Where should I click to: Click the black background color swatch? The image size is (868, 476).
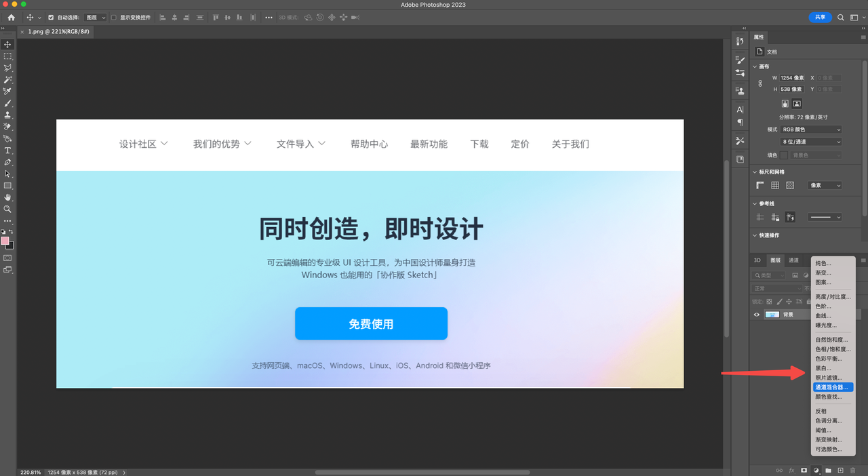(10, 245)
